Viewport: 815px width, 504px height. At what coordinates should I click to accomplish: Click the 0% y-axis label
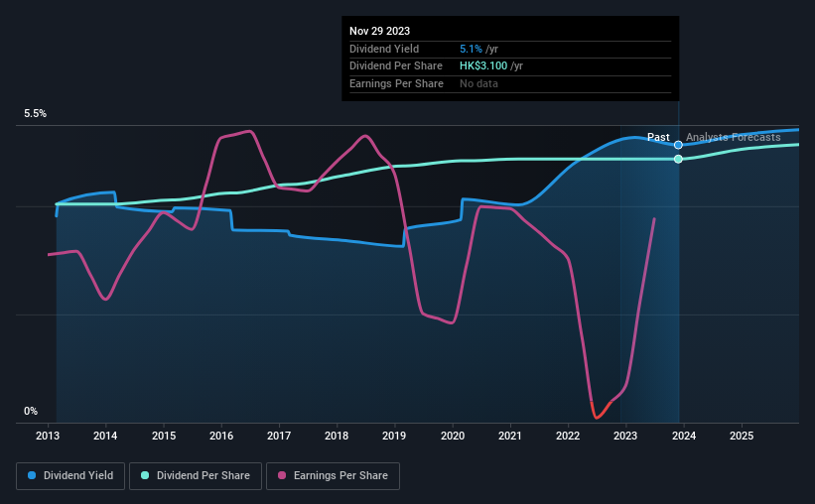31,411
